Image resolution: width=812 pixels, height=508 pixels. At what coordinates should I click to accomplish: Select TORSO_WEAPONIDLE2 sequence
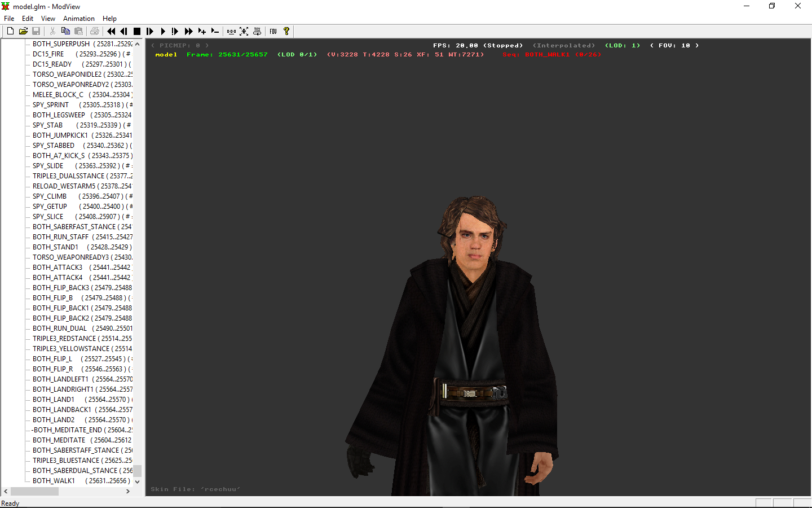click(x=82, y=75)
